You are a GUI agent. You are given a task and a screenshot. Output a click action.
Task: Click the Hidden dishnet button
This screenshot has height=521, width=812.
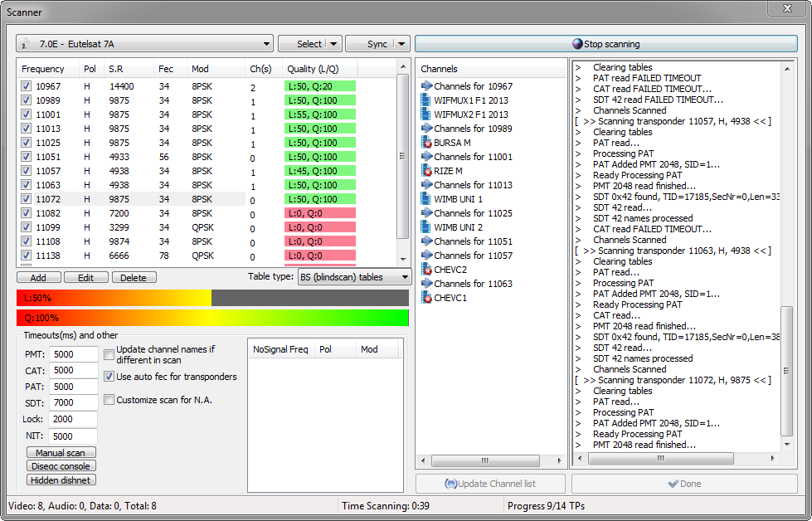pos(61,480)
